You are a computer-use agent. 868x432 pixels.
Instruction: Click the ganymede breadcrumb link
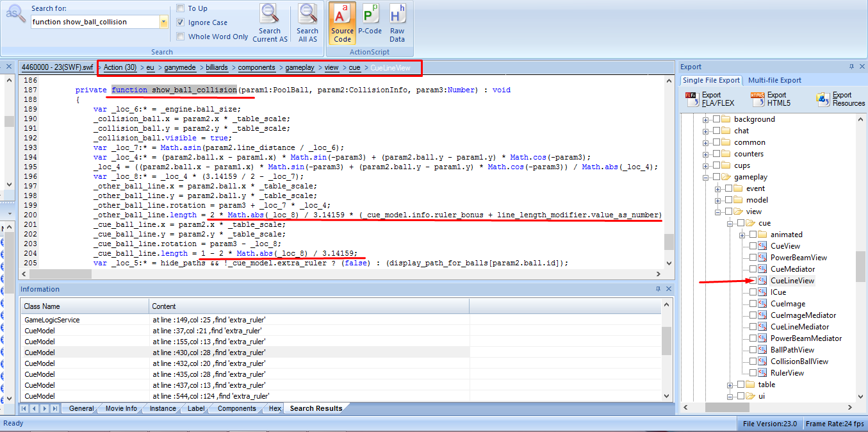tap(180, 67)
